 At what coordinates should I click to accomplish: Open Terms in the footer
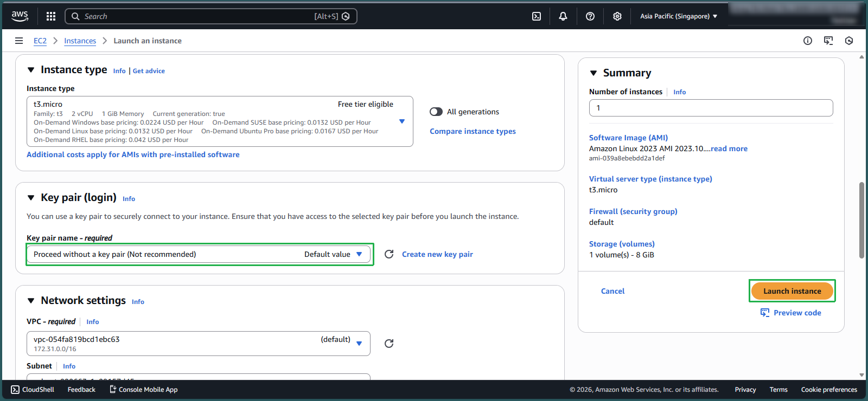point(778,390)
